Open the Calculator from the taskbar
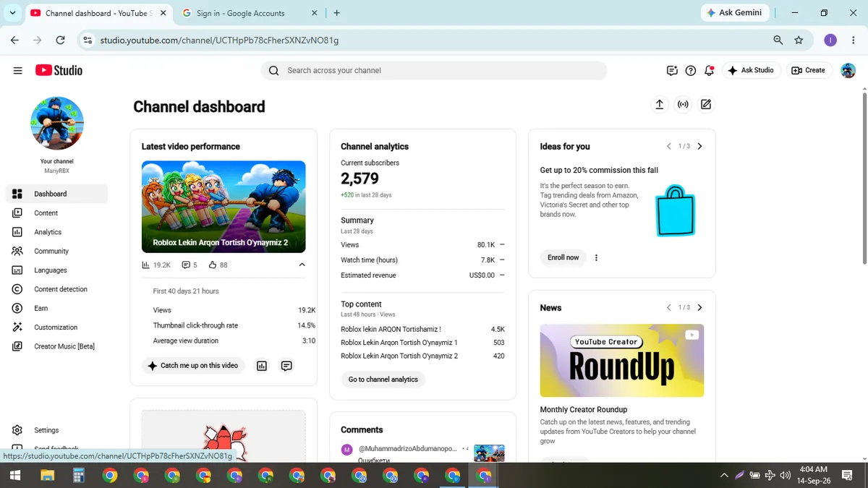868x488 pixels. click(78, 475)
